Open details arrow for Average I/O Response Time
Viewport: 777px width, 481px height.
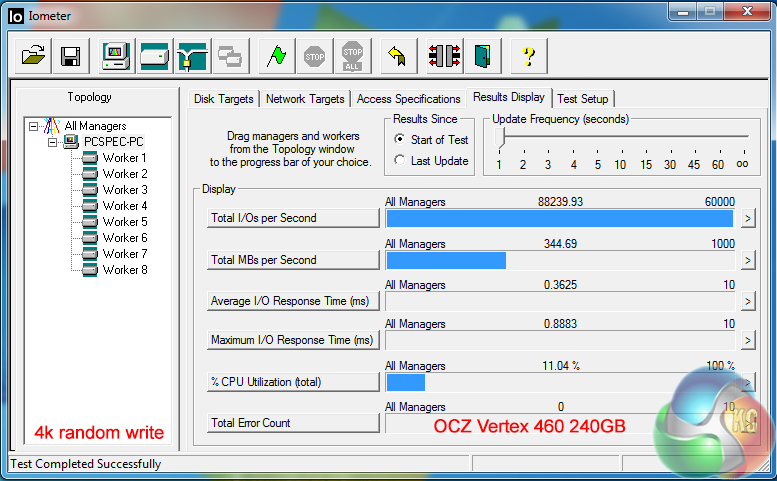[748, 301]
